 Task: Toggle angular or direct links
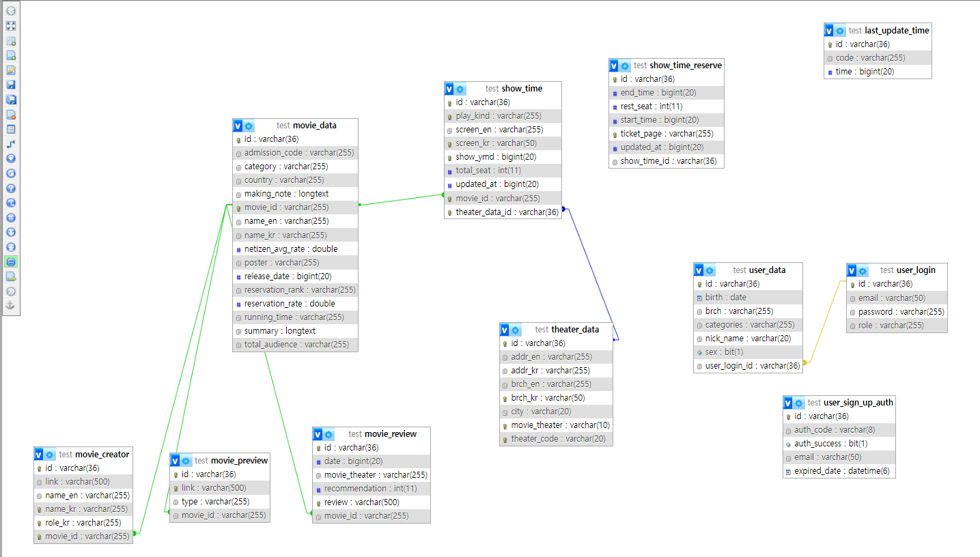pyautogui.click(x=11, y=203)
